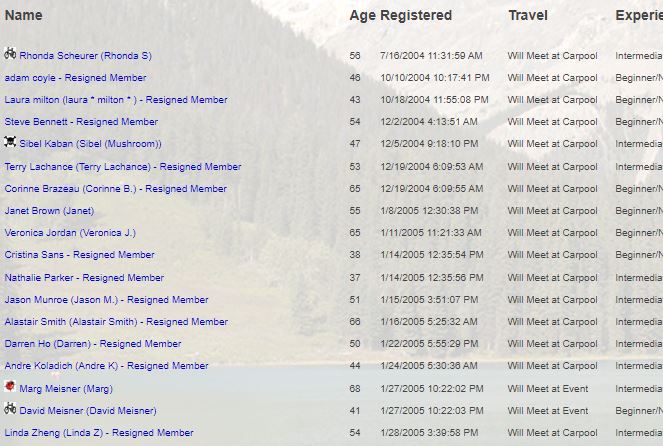Open adam coyle's resigned member profile
This screenshot has height=446, width=663.
[x=75, y=78]
